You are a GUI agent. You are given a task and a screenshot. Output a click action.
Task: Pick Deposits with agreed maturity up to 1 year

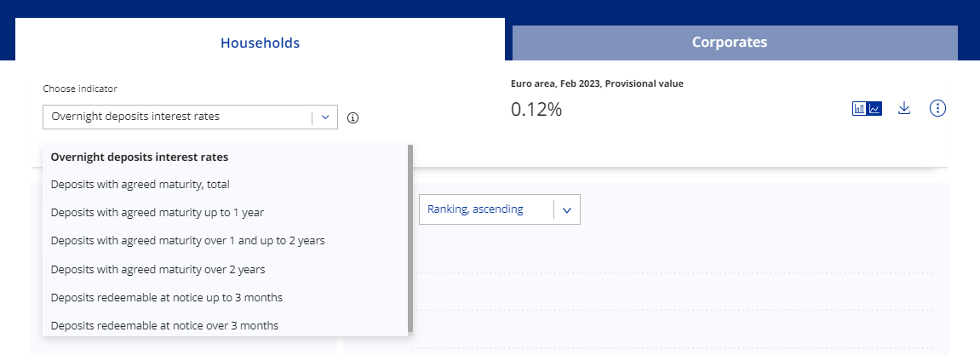[x=150, y=212]
